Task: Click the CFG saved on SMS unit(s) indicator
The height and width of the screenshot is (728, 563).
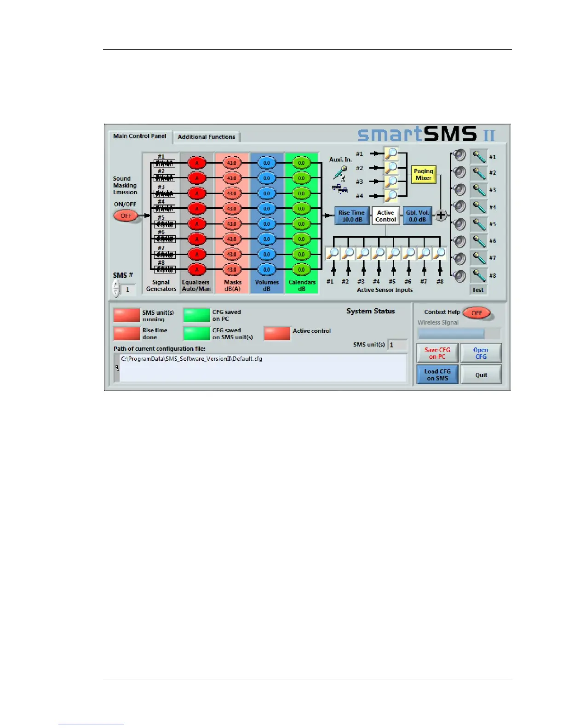Action: click(196, 334)
